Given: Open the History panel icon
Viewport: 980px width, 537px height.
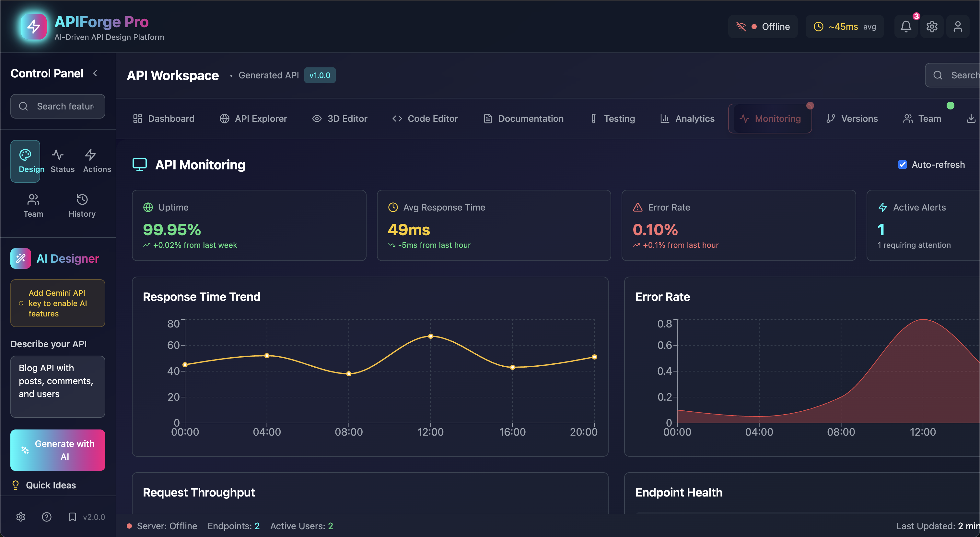Looking at the screenshot, I should tap(82, 205).
